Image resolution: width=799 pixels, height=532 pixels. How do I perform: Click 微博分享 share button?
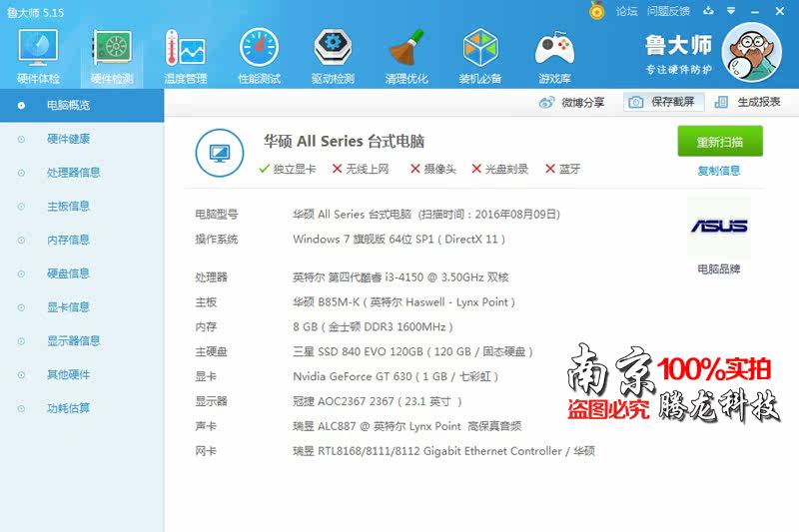coord(571,103)
